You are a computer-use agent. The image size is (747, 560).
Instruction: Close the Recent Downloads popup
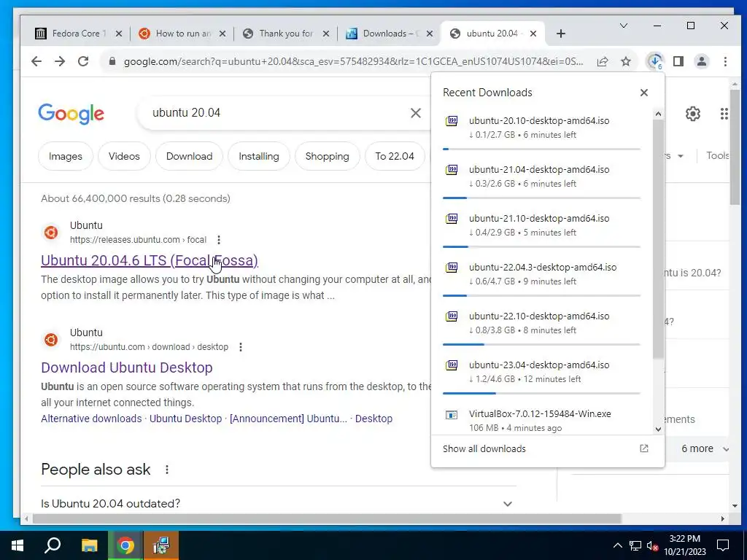pos(644,93)
